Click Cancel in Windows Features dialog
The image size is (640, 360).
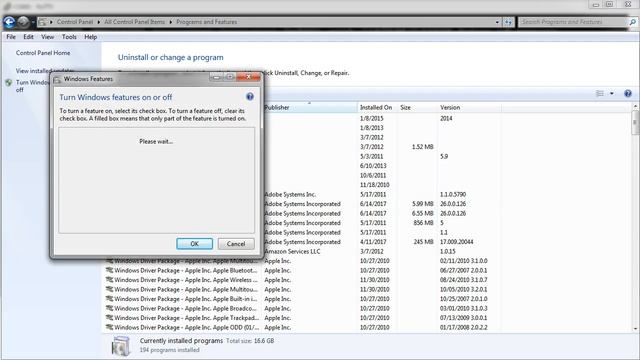[236, 244]
